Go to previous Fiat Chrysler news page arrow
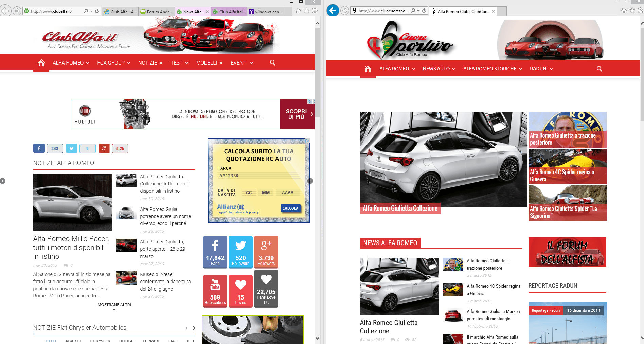This screenshot has width=644, height=344. pyautogui.click(x=186, y=328)
